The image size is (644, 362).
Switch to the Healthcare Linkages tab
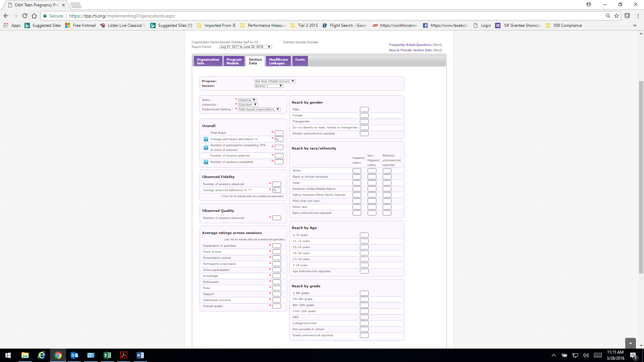coord(278,61)
